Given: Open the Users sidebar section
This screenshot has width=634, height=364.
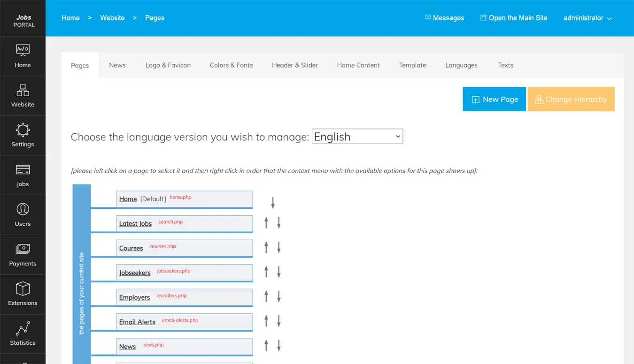Looking at the screenshot, I should 23,215.
